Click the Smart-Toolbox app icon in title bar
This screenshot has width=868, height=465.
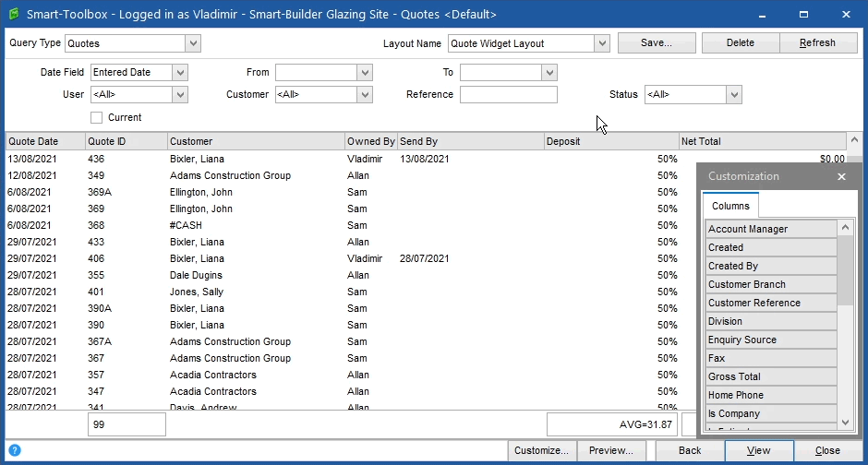(13, 14)
